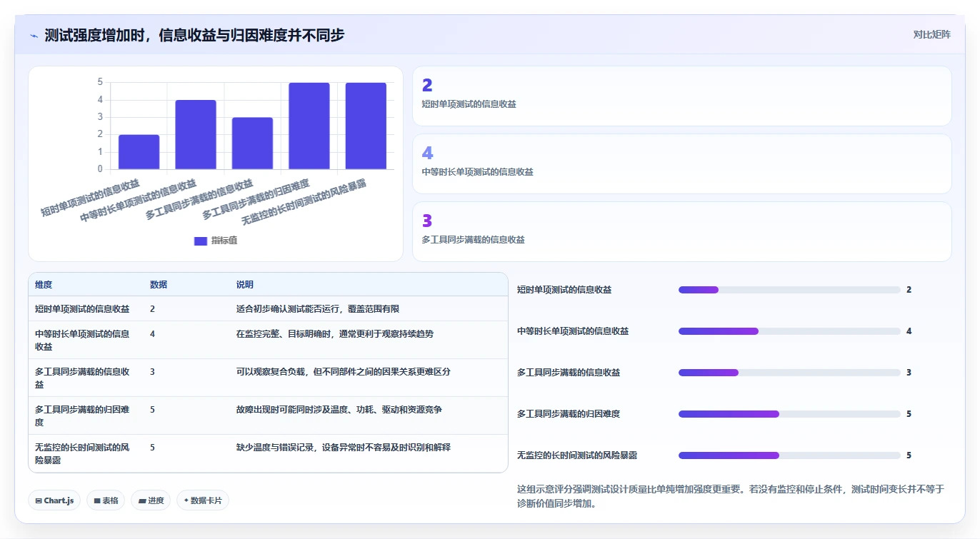Click the Chart.js tag chip
The width and height of the screenshot is (980, 539).
(x=54, y=500)
